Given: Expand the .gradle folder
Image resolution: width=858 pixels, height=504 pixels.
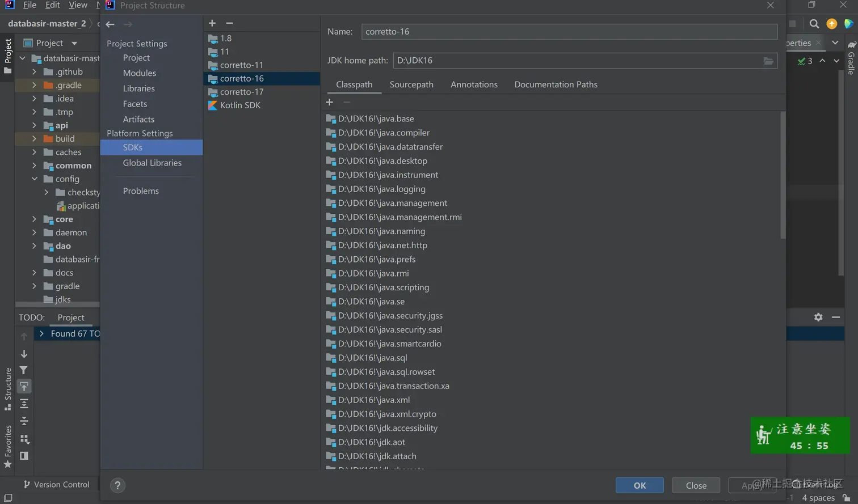Looking at the screenshot, I should pyautogui.click(x=35, y=86).
